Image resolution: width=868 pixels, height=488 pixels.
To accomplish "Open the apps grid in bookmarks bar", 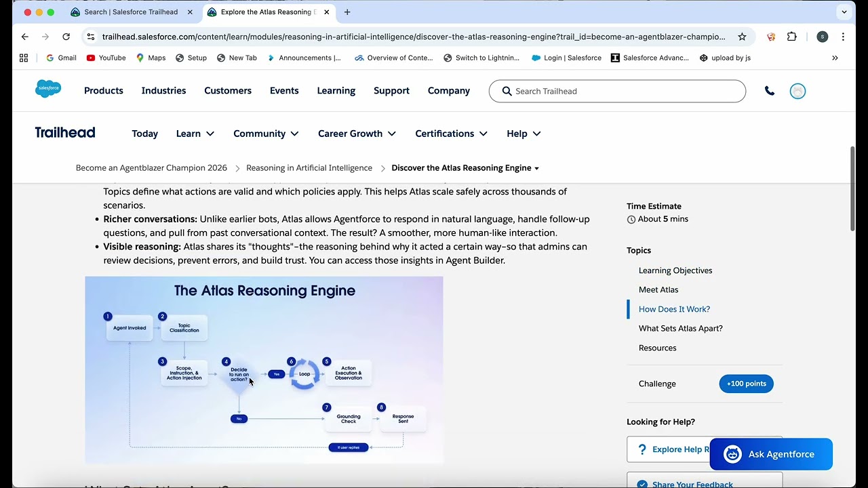I will 24,58.
